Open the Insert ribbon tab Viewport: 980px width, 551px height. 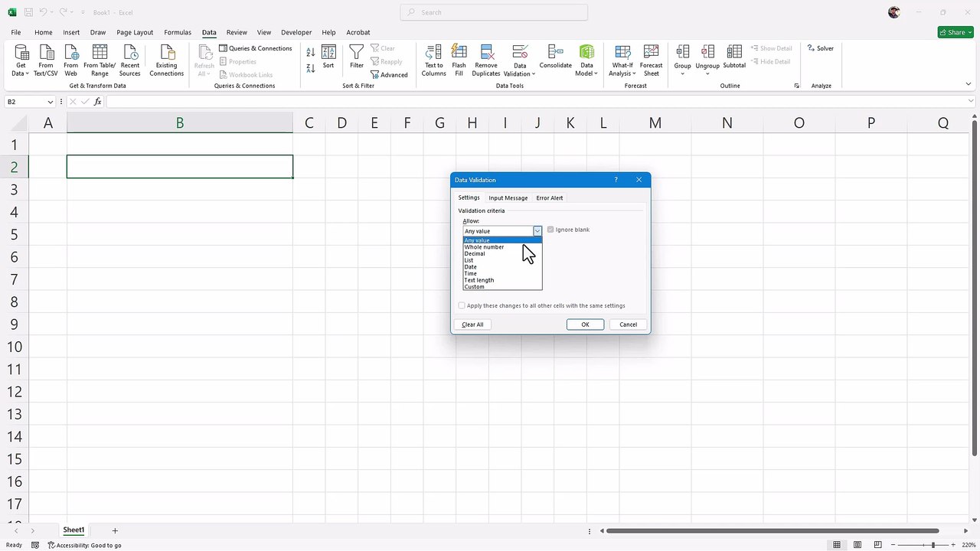(x=71, y=32)
